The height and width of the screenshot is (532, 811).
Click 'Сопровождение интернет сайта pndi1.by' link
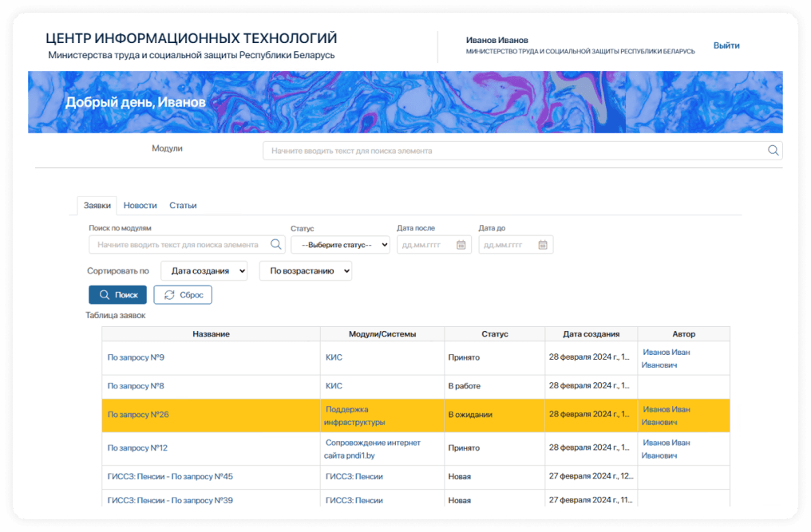coord(373,449)
